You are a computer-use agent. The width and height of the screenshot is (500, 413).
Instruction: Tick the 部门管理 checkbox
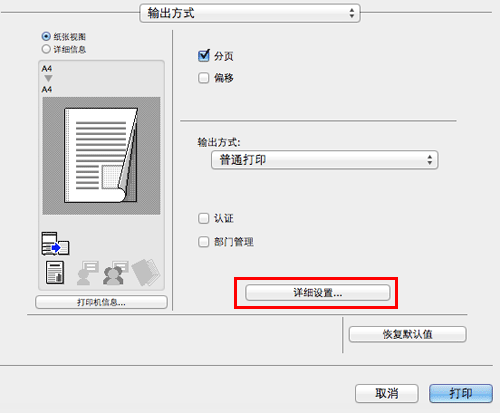click(204, 242)
